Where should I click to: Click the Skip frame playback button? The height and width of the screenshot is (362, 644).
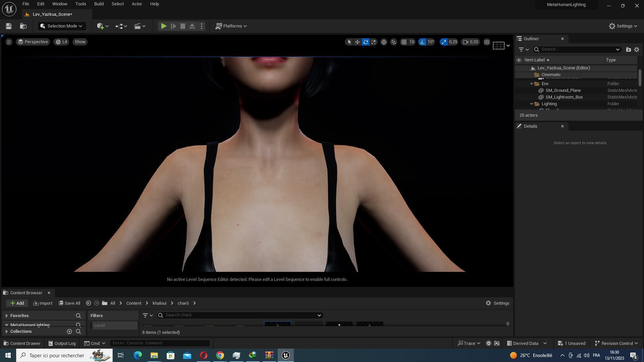(x=173, y=26)
